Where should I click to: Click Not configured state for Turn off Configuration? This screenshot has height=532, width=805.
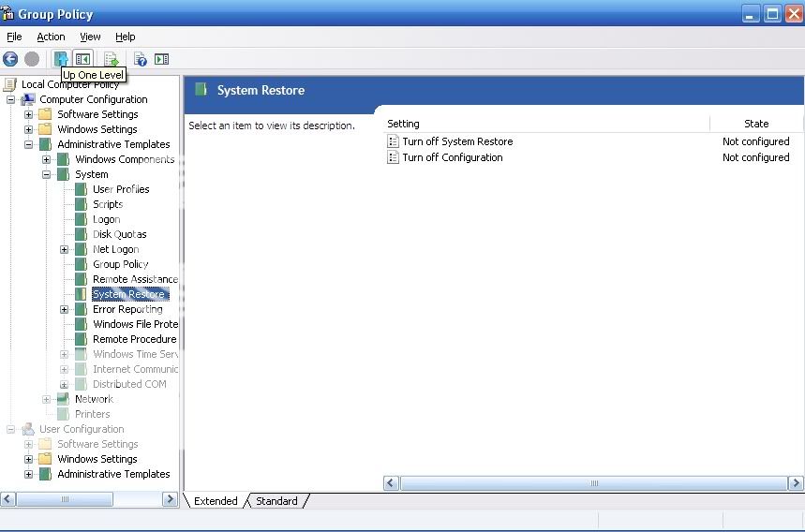[755, 157]
